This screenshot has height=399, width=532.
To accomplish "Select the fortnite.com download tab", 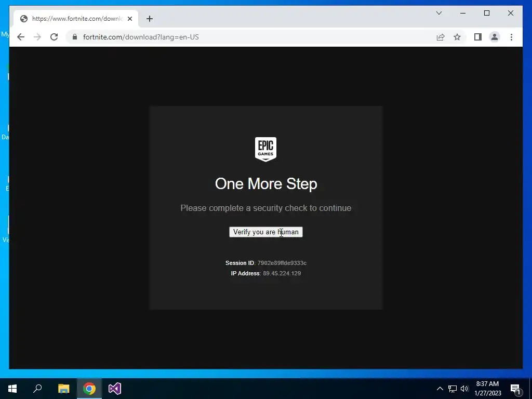I will click(76, 19).
